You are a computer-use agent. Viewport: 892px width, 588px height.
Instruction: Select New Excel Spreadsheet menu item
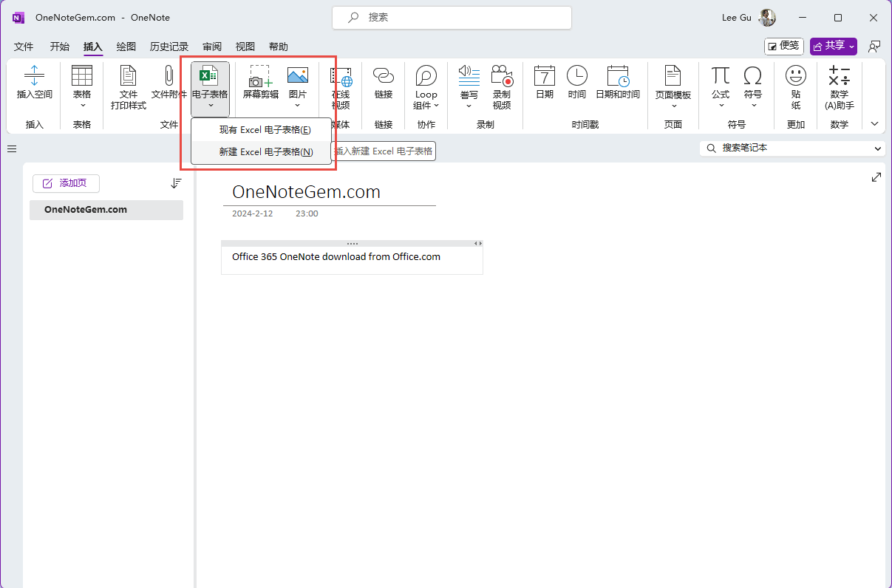(x=265, y=152)
